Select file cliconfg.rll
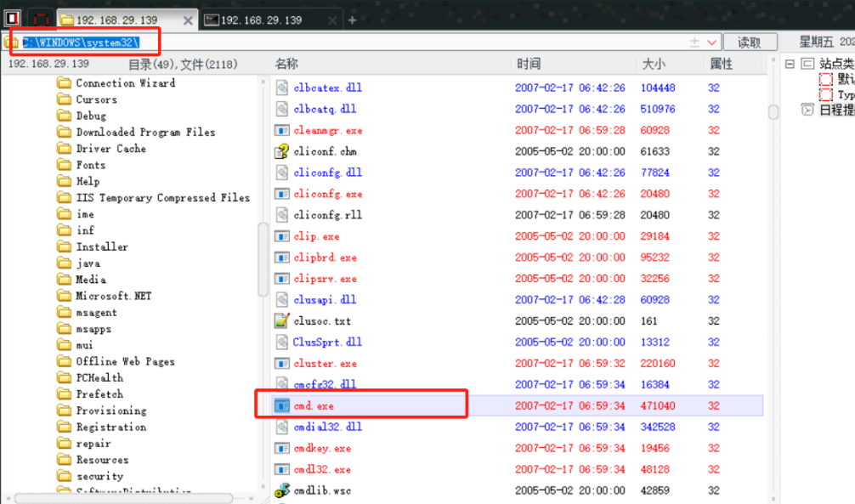The width and height of the screenshot is (855, 504). [x=328, y=215]
